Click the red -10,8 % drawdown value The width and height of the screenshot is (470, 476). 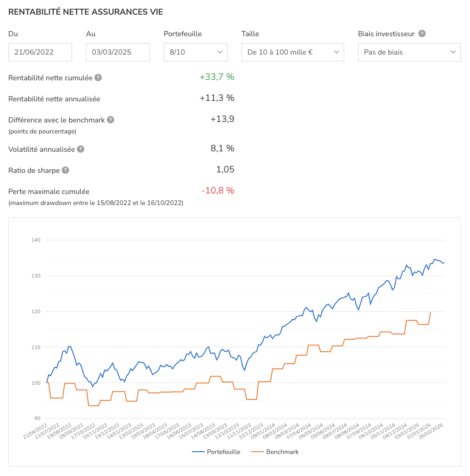[217, 190]
